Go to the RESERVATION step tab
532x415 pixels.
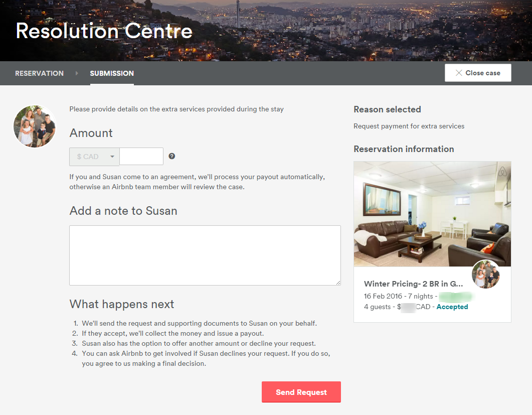coord(39,73)
